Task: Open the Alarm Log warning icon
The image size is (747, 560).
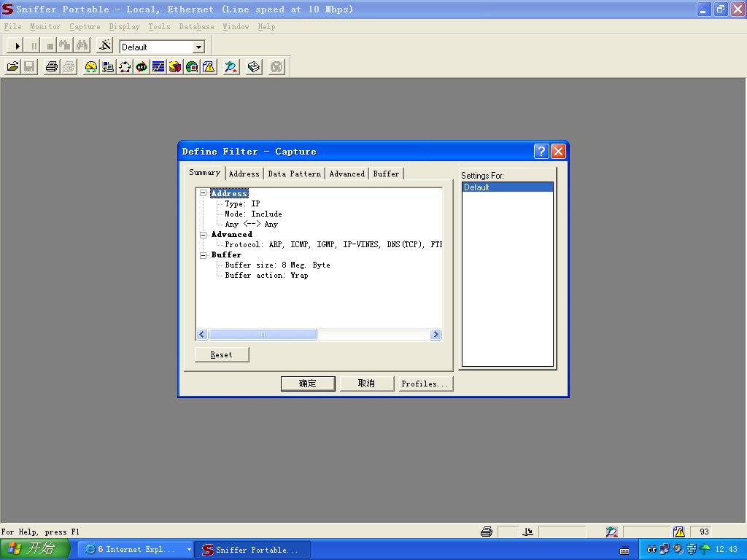Action: (209, 67)
